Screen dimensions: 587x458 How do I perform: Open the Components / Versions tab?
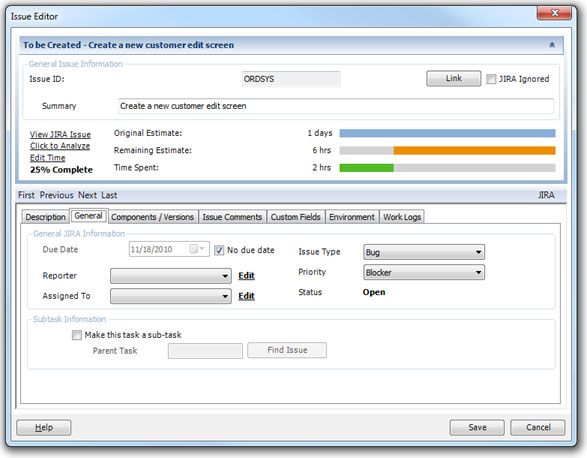tap(152, 217)
